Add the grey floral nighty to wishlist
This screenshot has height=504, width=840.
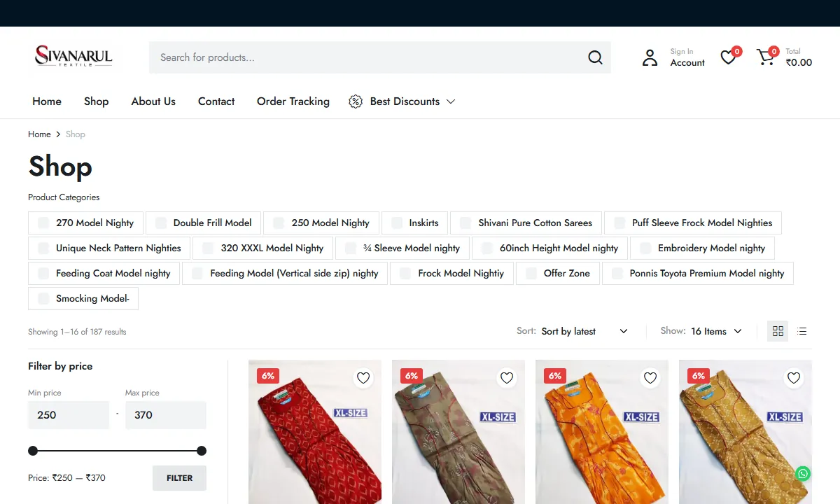pyautogui.click(x=507, y=378)
